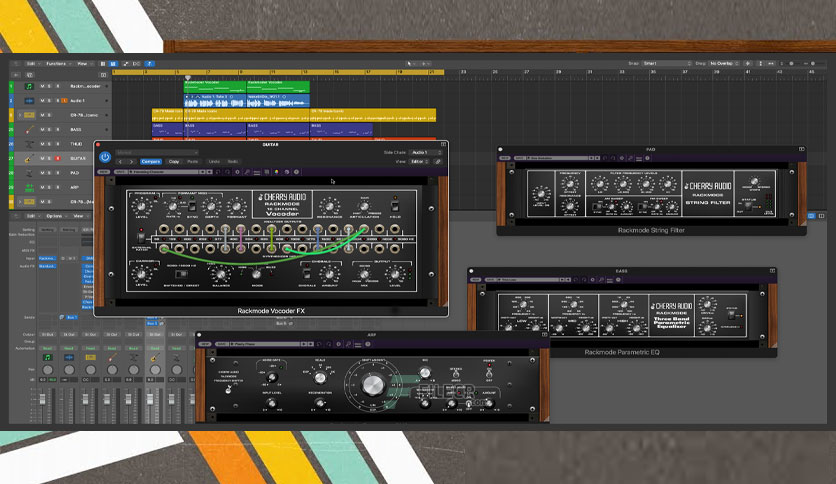Click Settings gear in GUITAR Vocoder toolbar
Viewport: 836px width, 484px height.
tap(237, 172)
